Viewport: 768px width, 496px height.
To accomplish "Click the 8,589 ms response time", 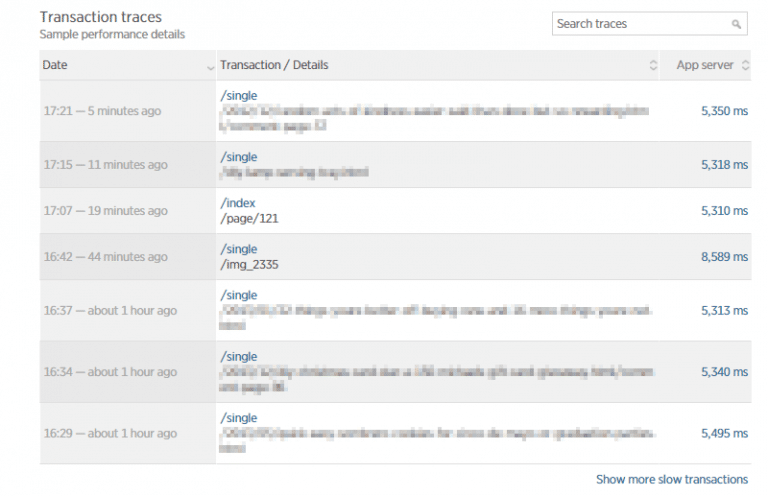I will [x=725, y=257].
